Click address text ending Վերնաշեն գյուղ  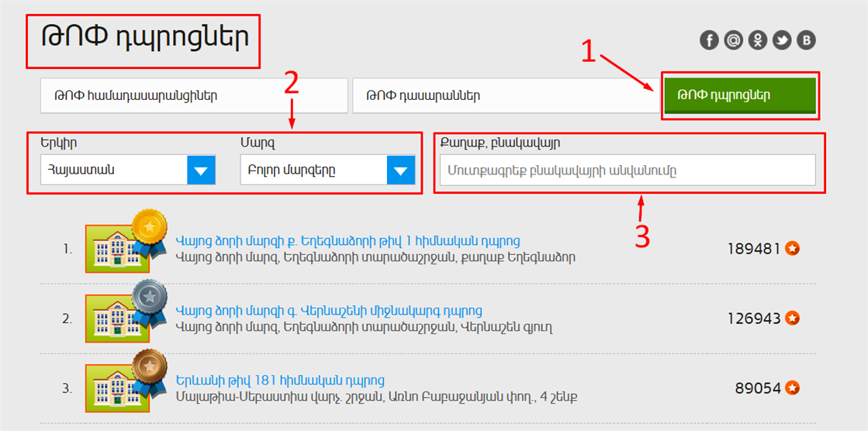(365, 327)
